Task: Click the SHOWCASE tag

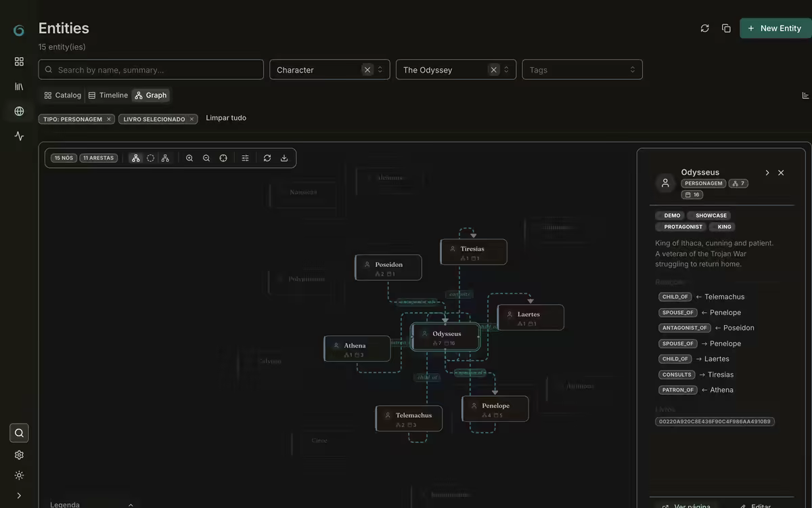Action: coord(710,215)
